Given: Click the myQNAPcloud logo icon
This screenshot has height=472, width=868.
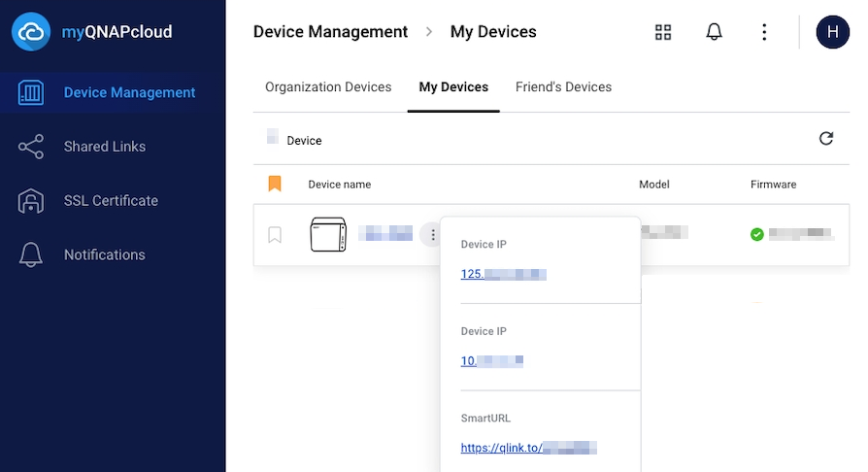Looking at the screenshot, I should click(31, 32).
